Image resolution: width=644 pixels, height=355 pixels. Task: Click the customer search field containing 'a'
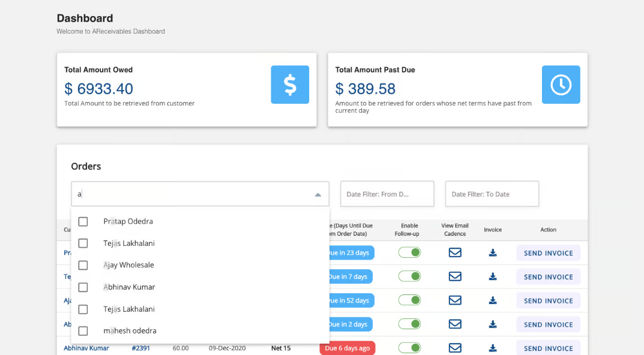192,194
